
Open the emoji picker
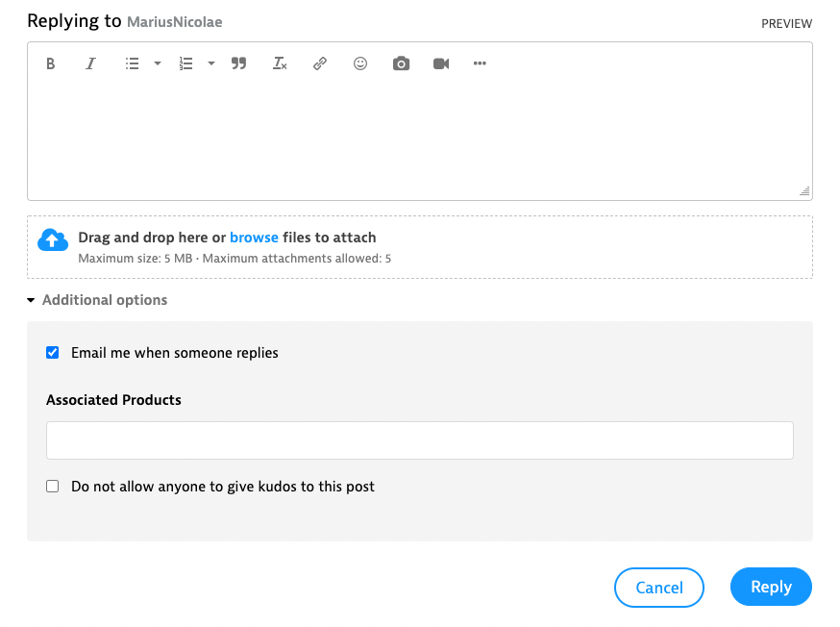tap(360, 63)
